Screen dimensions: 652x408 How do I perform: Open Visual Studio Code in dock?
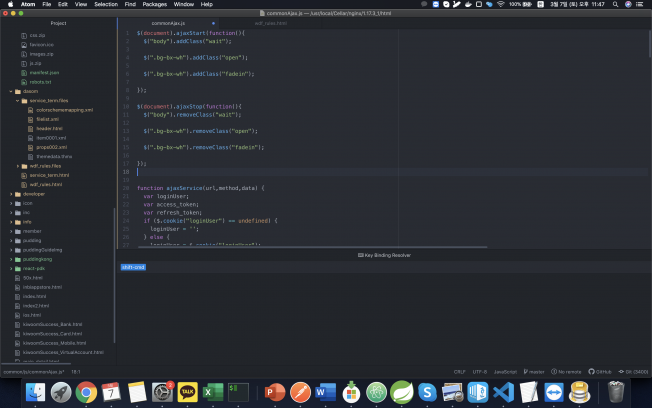[503, 392]
